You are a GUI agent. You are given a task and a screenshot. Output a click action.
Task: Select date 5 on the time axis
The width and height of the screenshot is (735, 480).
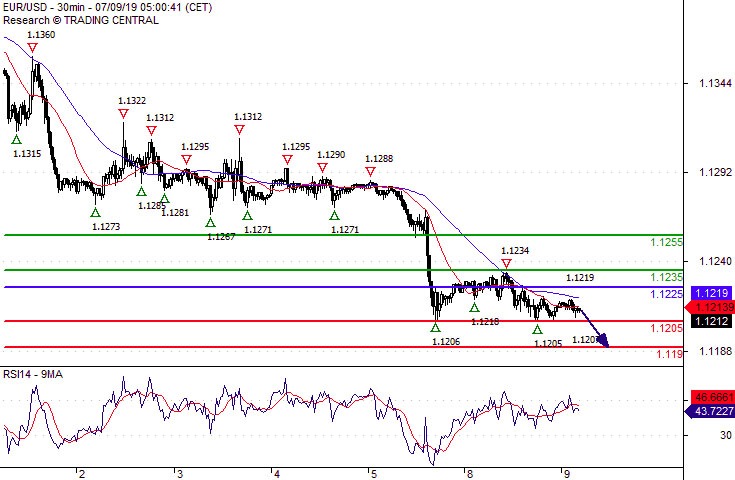coord(374,474)
